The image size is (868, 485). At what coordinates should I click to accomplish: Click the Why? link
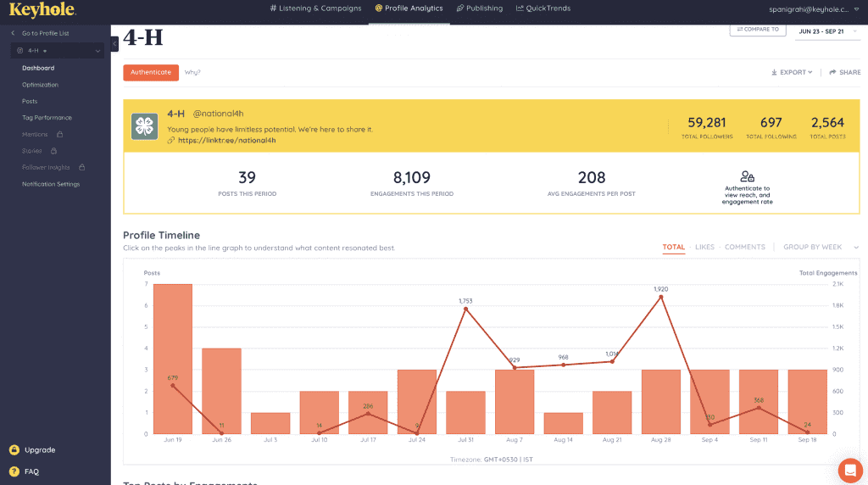pos(192,73)
